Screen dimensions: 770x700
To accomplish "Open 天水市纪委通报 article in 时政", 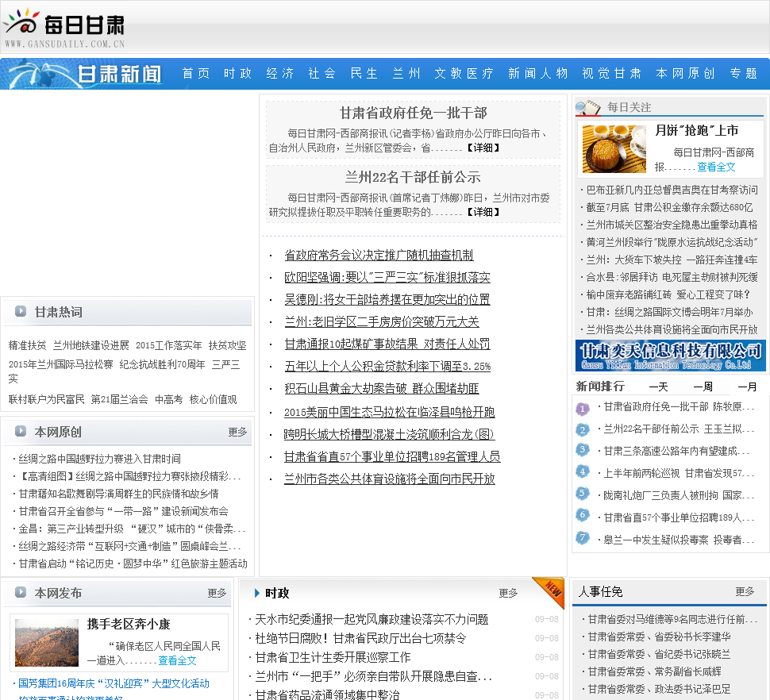I will point(372,620).
